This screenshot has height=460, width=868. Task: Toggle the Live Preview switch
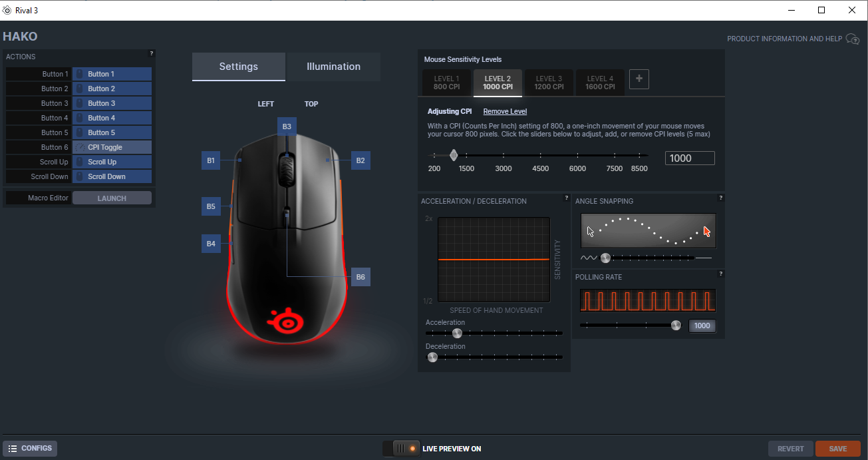tap(401, 449)
